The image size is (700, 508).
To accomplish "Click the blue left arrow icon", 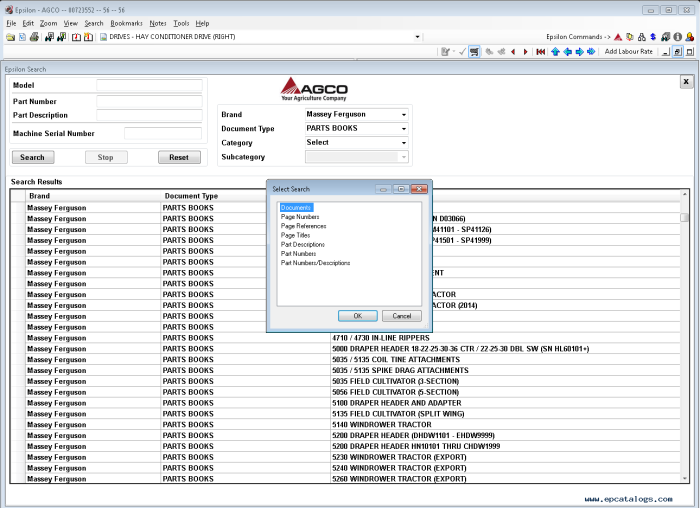I will click(x=567, y=52).
